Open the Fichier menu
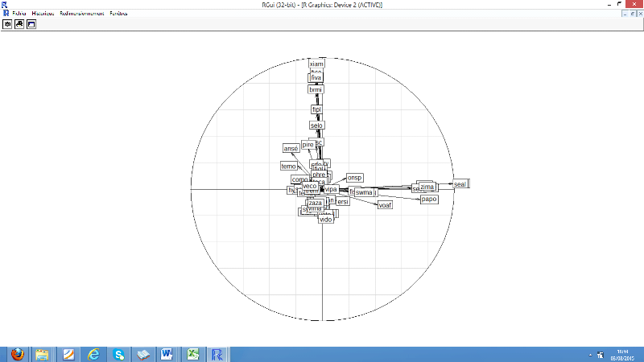 click(19, 14)
